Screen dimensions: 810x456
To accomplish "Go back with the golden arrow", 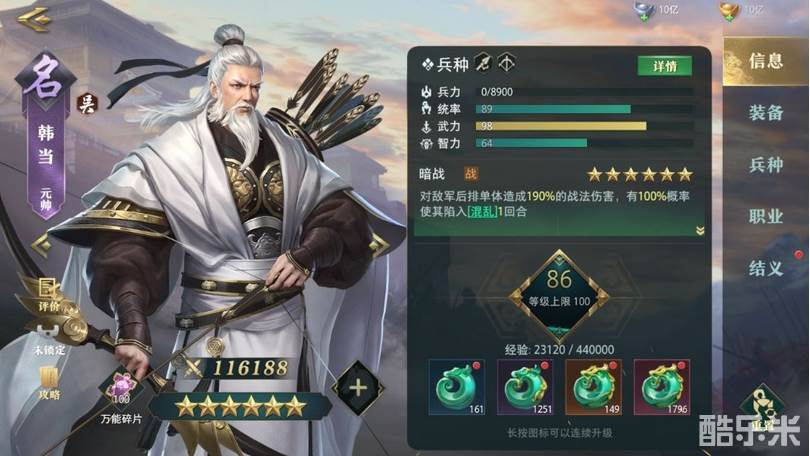I will click(x=34, y=19).
